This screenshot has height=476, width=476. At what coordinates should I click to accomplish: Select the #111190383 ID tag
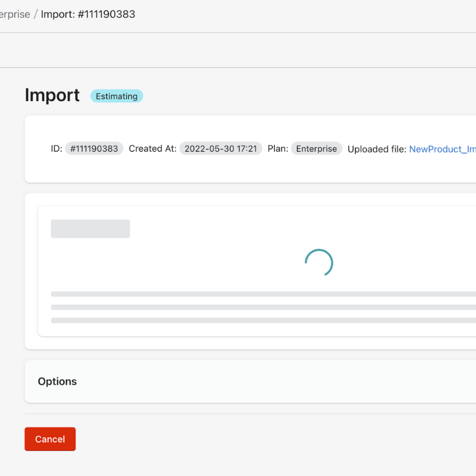[94, 149]
